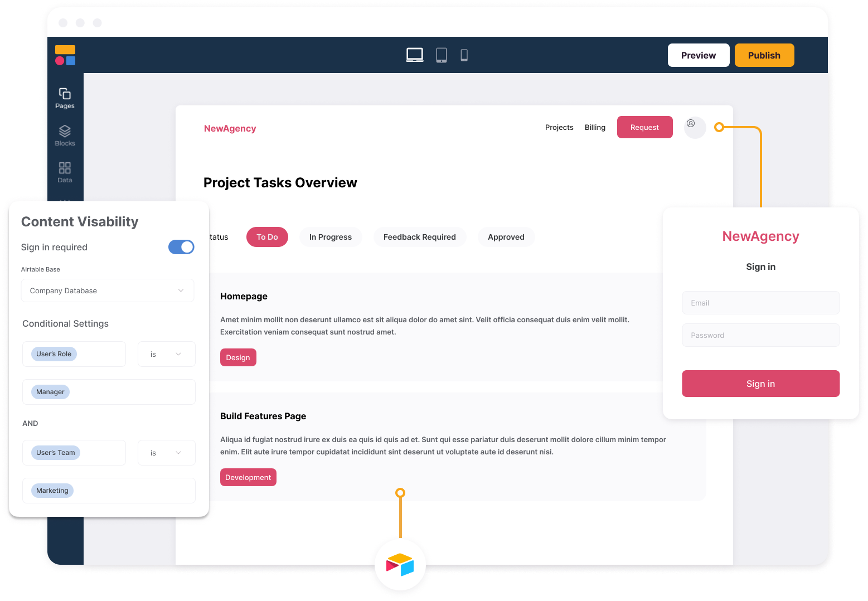Viewport: 868px width, 601px height.
Task: Select the To Do status tab
Action: point(267,237)
